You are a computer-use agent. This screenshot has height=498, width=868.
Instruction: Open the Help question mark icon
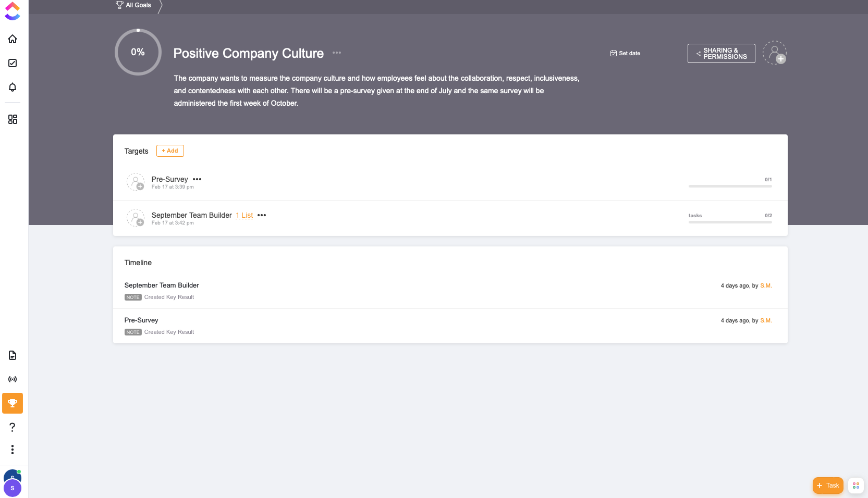(13, 427)
